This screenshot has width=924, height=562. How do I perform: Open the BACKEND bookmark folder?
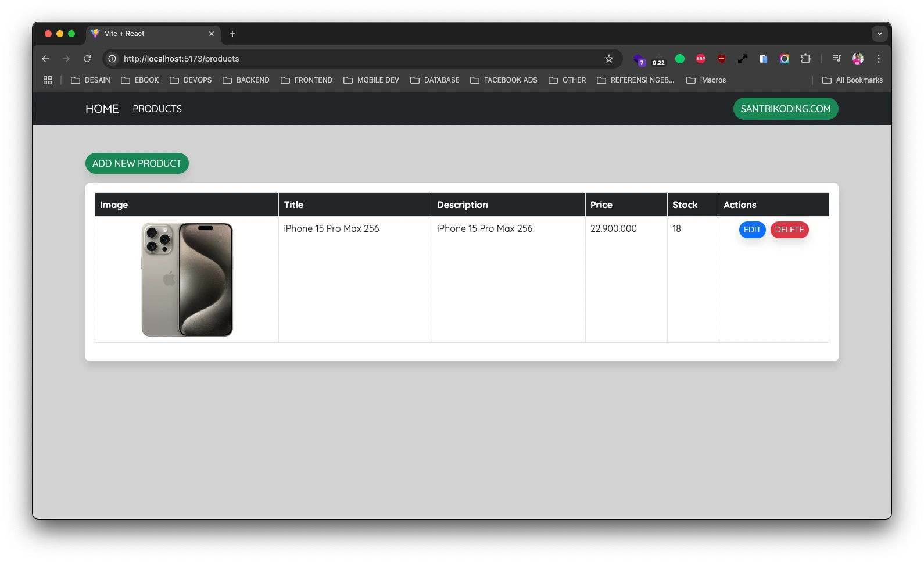pos(246,80)
